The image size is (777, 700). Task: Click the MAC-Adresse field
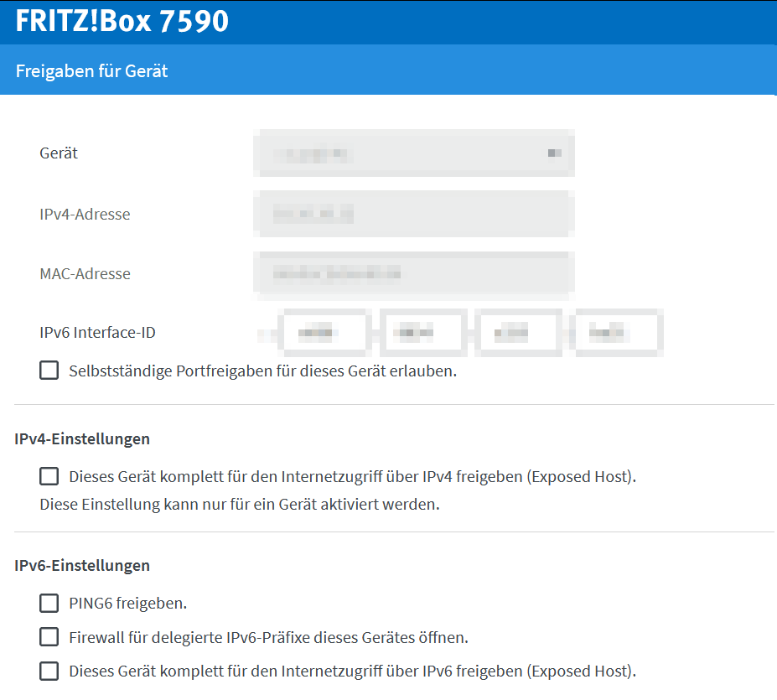414,273
